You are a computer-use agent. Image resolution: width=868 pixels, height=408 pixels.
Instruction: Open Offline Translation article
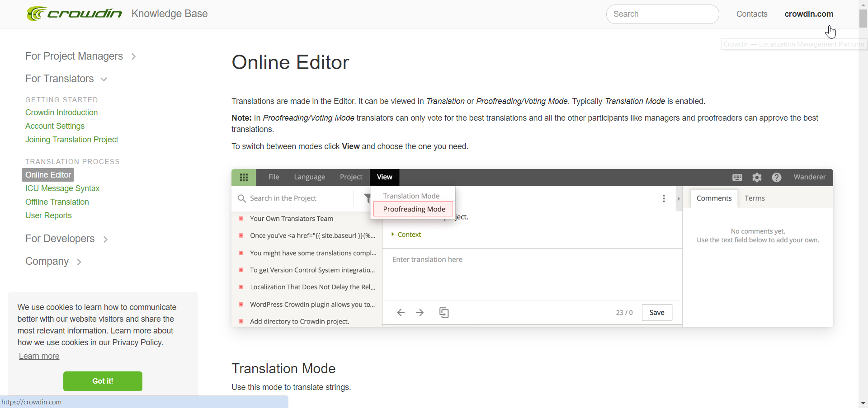coord(57,202)
